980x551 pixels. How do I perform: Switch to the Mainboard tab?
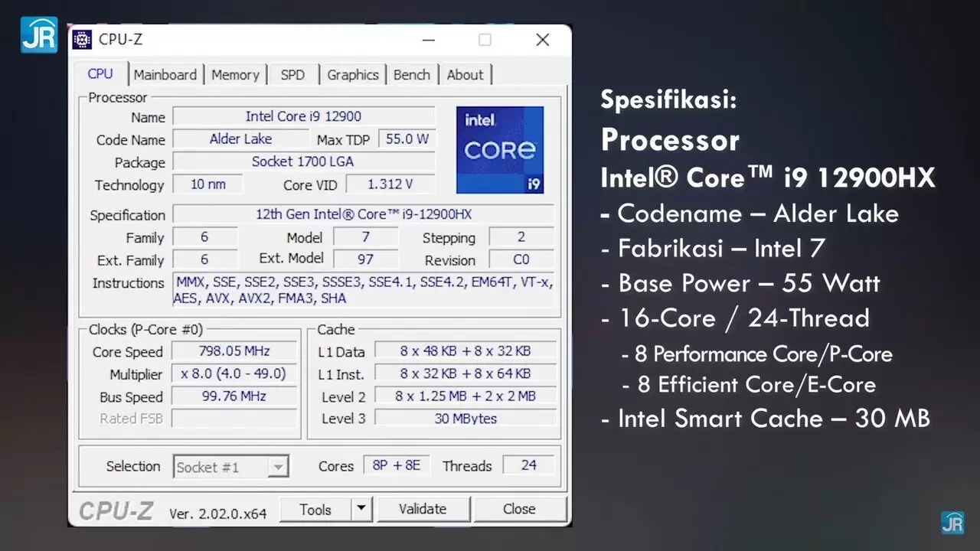pyautogui.click(x=165, y=74)
